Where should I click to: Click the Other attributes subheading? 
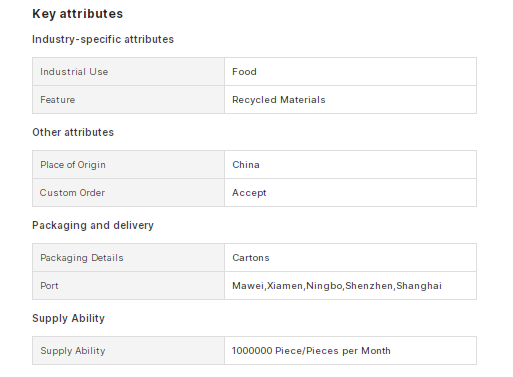click(73, 132)
